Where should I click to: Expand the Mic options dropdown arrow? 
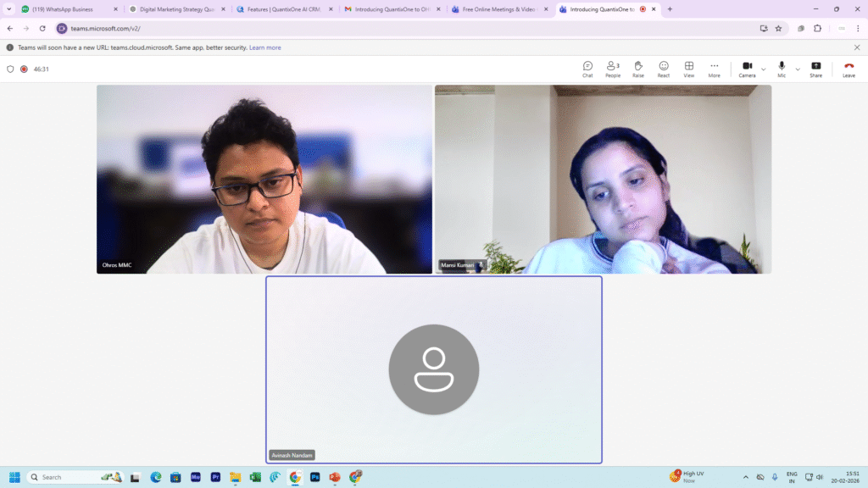[x=798, y=69]
